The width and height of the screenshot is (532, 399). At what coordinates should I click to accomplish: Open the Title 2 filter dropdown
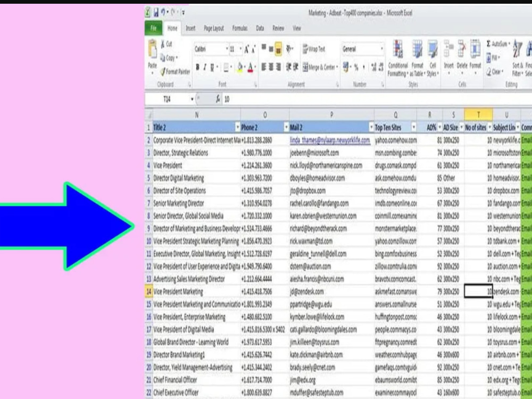click(237, 128)
